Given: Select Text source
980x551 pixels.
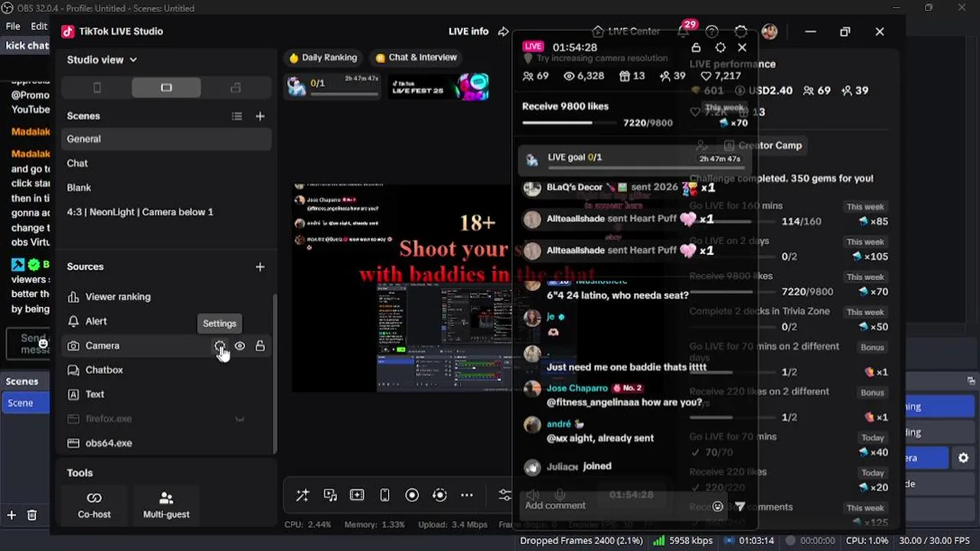Looking at the screenshot, I should pyautogui.click(x=166, y=395).
